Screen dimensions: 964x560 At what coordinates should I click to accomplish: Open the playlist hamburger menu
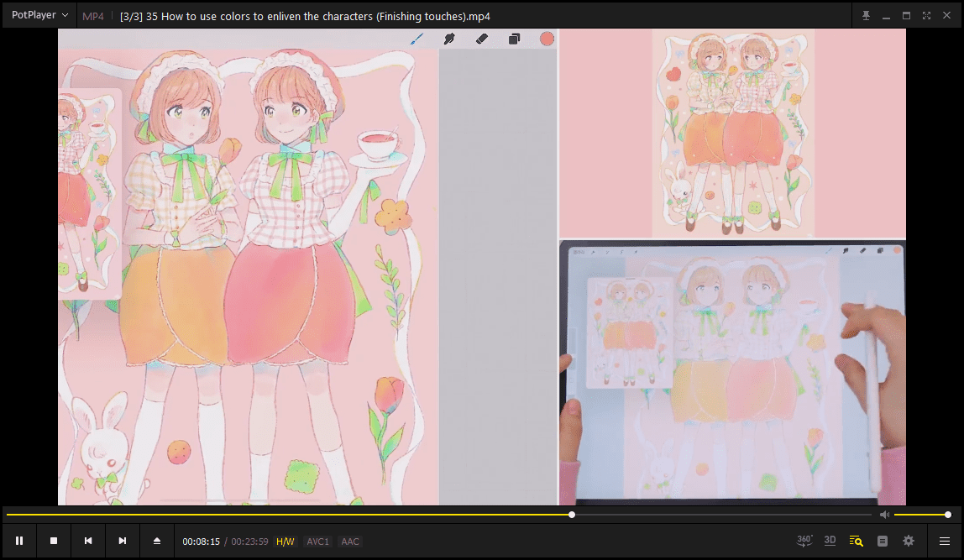point(945,541)
